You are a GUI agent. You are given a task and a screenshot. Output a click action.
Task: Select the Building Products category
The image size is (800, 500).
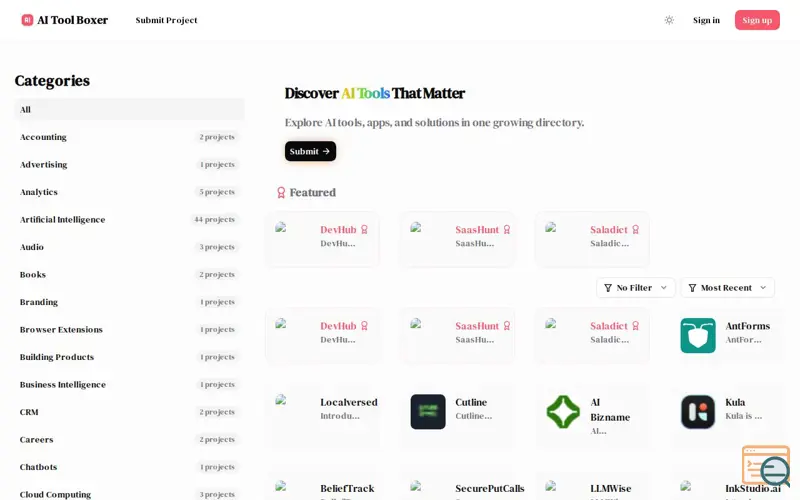tap(129, 357)
